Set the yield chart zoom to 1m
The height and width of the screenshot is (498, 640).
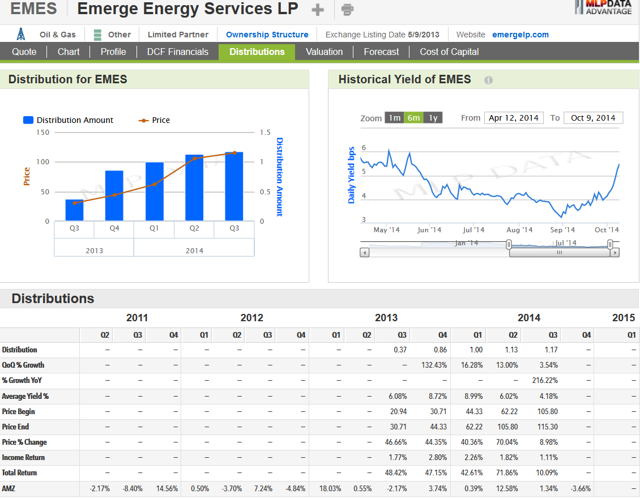pos(394,118)
